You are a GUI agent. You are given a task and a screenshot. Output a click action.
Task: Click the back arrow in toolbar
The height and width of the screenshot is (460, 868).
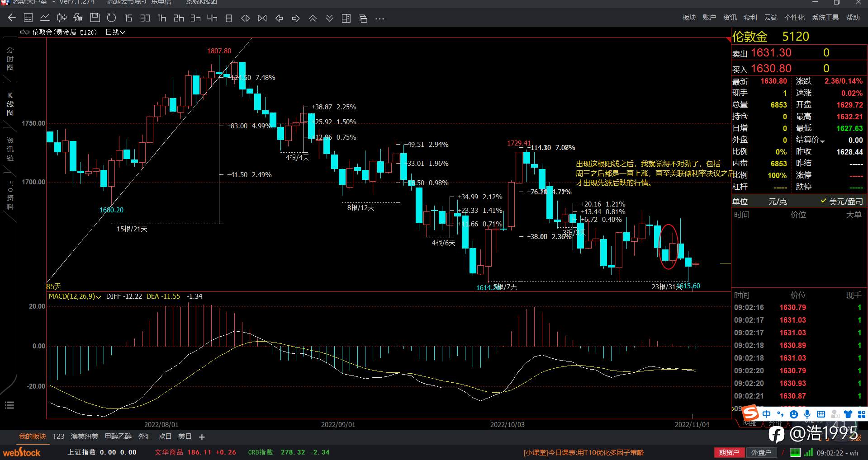[x=12, y=18]
